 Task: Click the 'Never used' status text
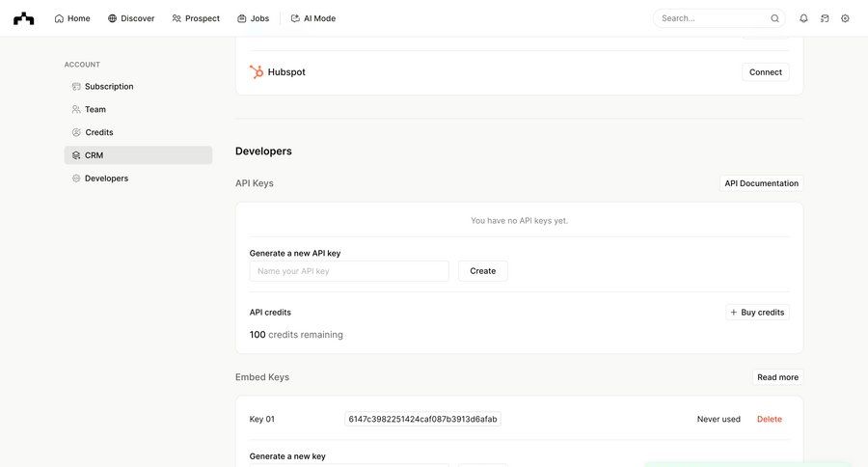click(719, 420)
